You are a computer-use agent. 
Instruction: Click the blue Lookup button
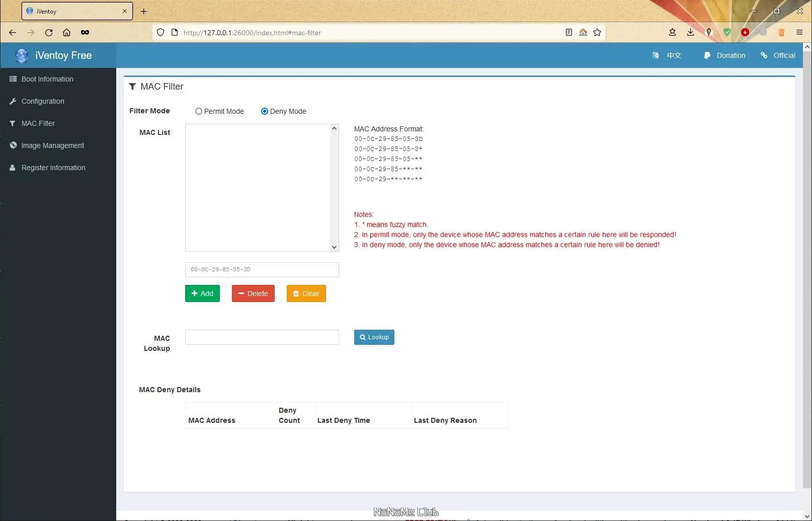click(374, 337)
